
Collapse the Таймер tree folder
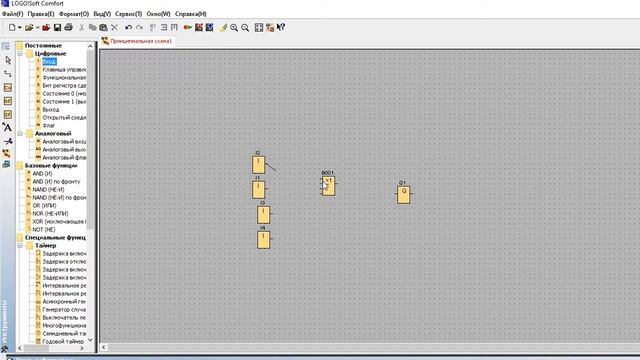tap(20, 246)
